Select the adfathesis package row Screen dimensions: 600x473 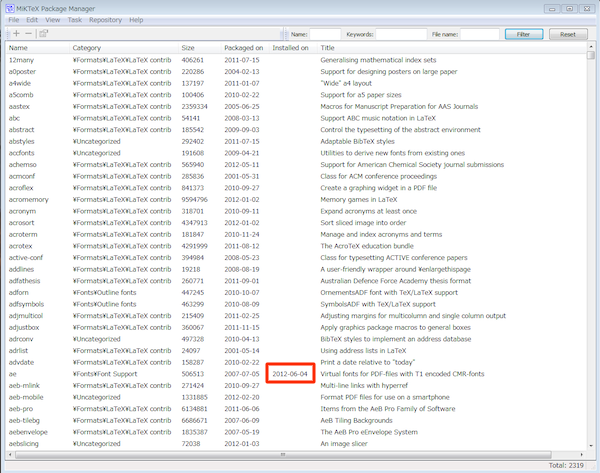point(296,281)
